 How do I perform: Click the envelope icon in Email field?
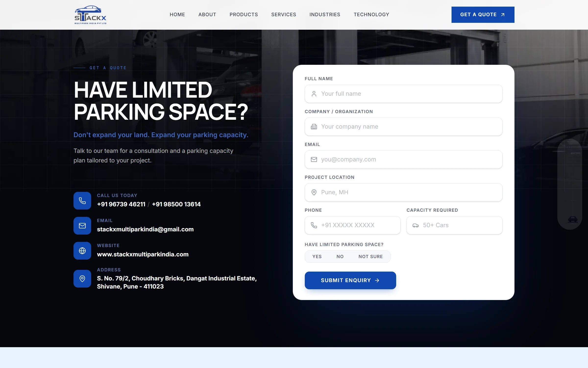[x=314, y=159]
